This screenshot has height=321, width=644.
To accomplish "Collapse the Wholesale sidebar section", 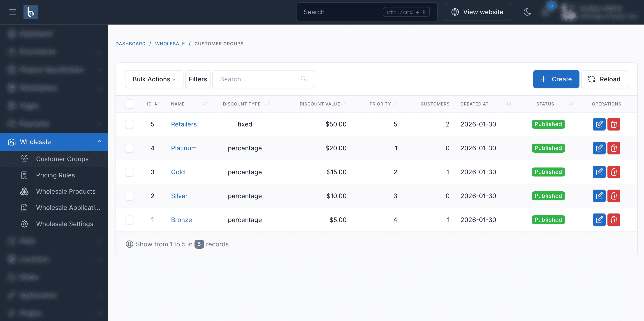I will pos(100,142).
